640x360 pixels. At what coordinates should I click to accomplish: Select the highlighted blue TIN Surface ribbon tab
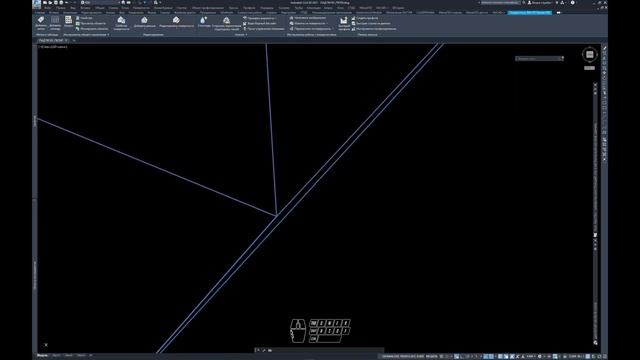point(529,13)
